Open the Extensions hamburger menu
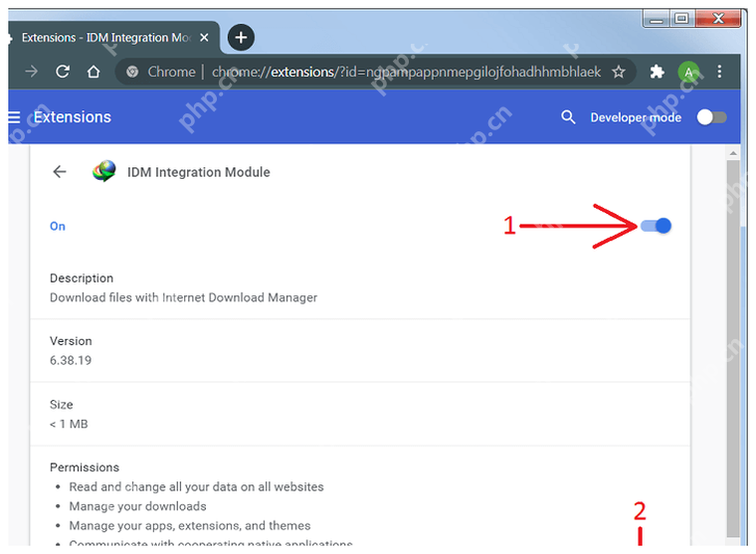Image resolution: width=756 pixels, height=554 pixels. pyautogui.click(x=14, y=117)
